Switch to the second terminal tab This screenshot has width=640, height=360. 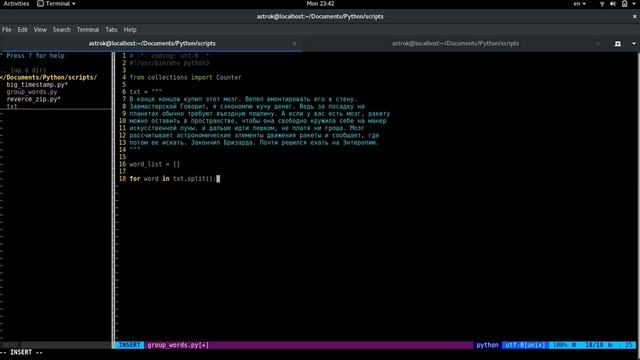point(455,43)
